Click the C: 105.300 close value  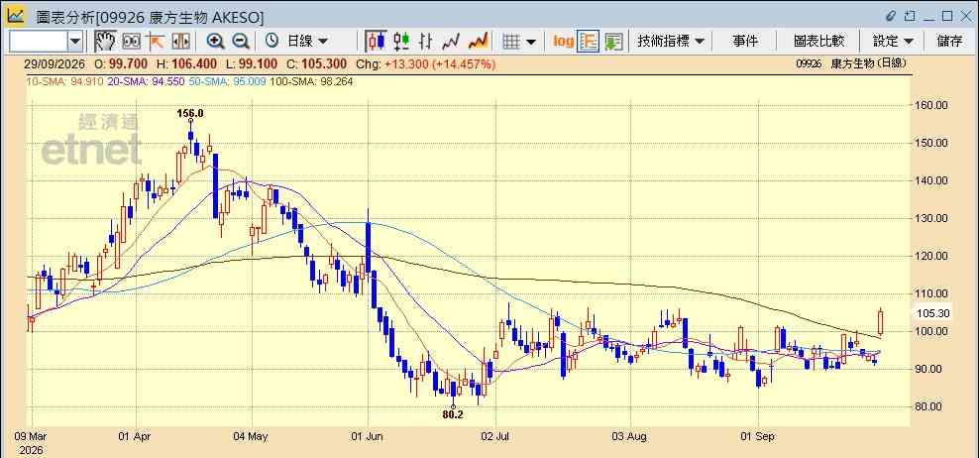click(x=317, y=63)
